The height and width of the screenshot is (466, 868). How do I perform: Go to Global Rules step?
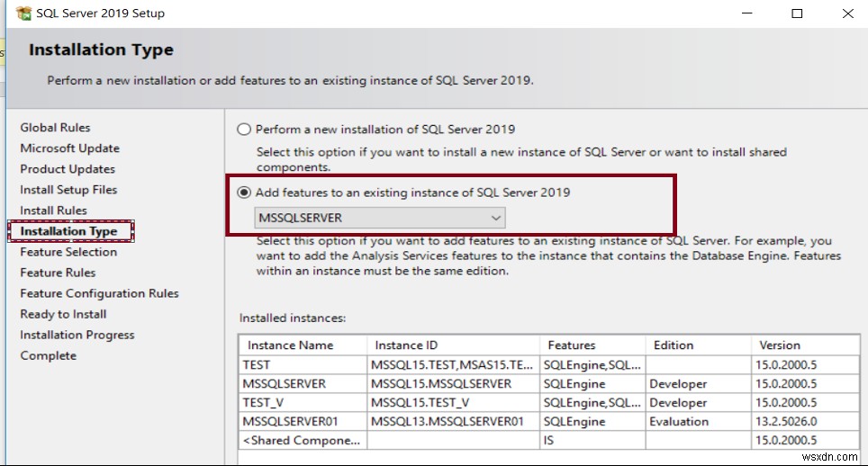coord(55,128)
